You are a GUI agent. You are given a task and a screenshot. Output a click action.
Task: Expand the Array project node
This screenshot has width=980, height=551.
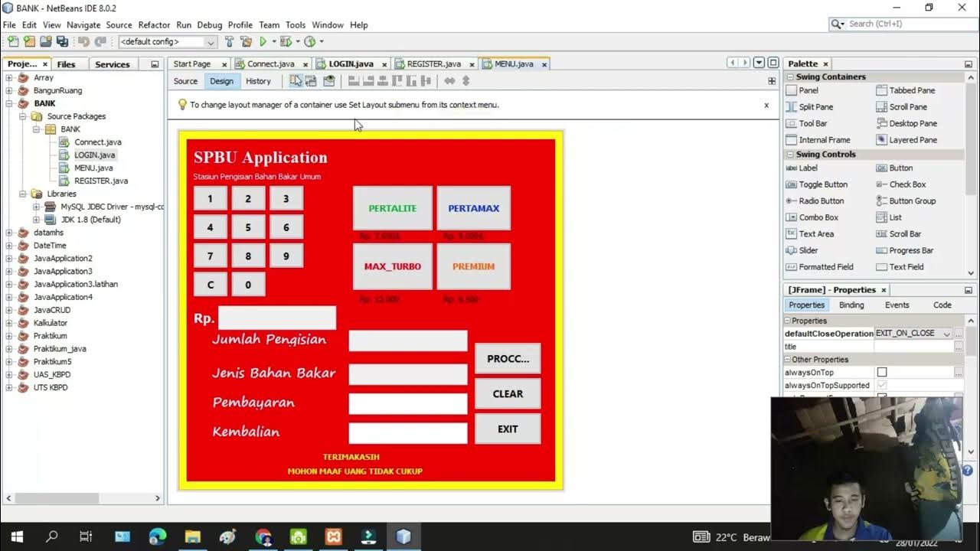pyautogui.click(x=9, y=77)
